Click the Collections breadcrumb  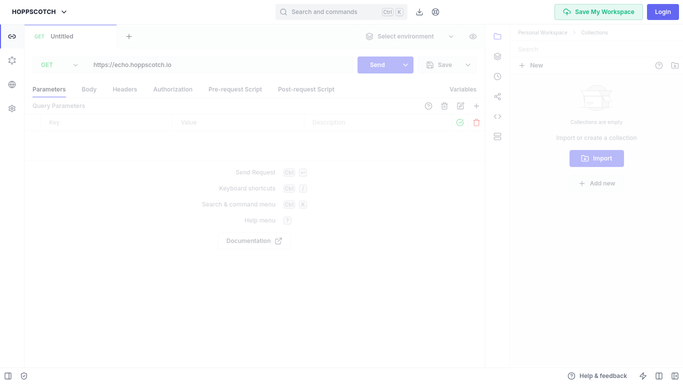(594, 33)
